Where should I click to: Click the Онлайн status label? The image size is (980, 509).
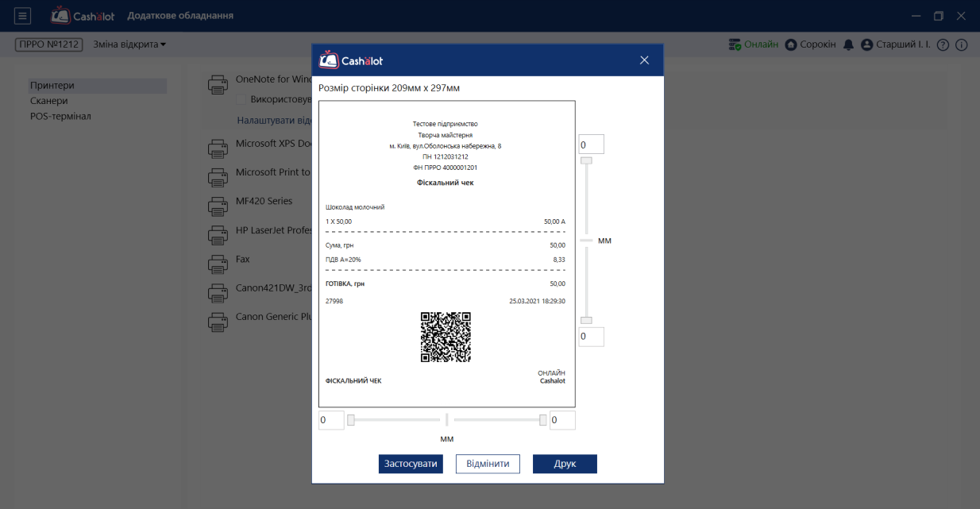pyautogui.click(x=762, y=44)
